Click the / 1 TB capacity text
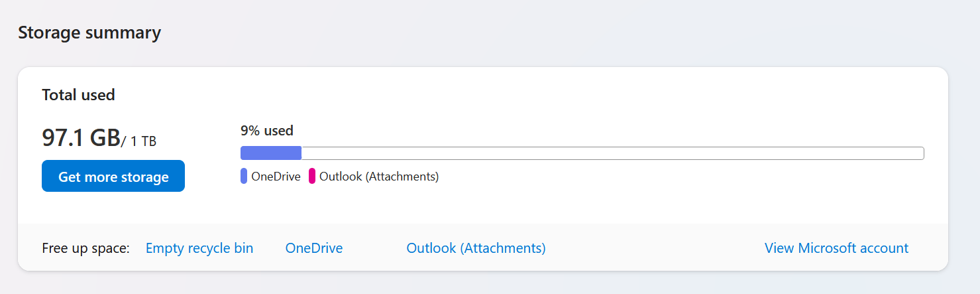The image size is (980, 294). (x=139, y=141)
